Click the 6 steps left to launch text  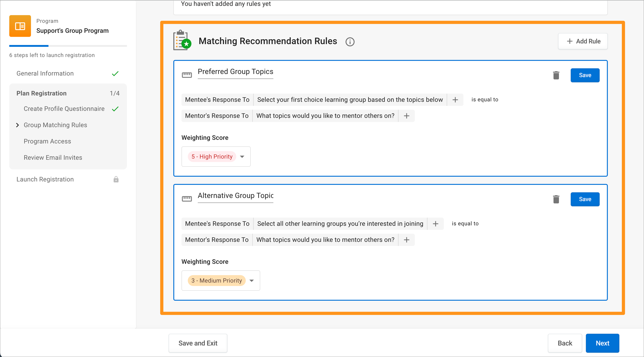[52, 55]
